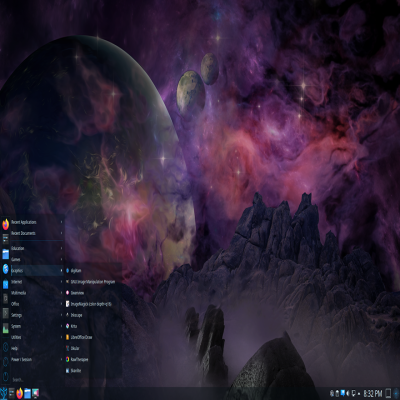Image resolution: width=400 pixels, height=400 pixels.
Task: Expand the Recent Applications submenu
Action: coord(37,222)
